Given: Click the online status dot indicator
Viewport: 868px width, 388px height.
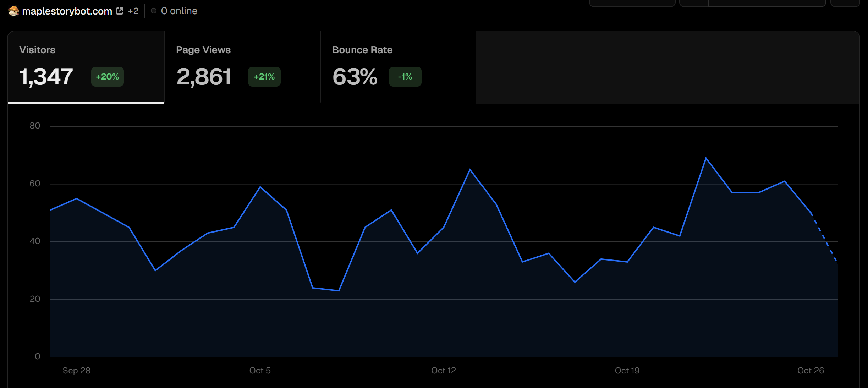Looking at the screenshot, I should click(154, 11).
